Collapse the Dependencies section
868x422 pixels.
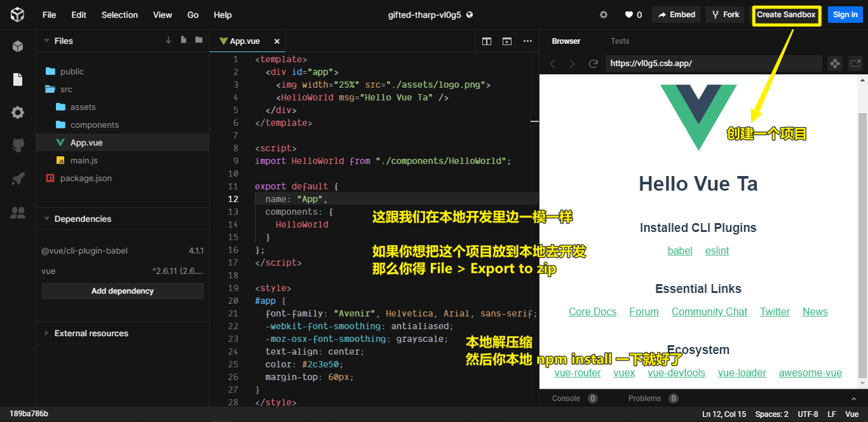[47, 219]
